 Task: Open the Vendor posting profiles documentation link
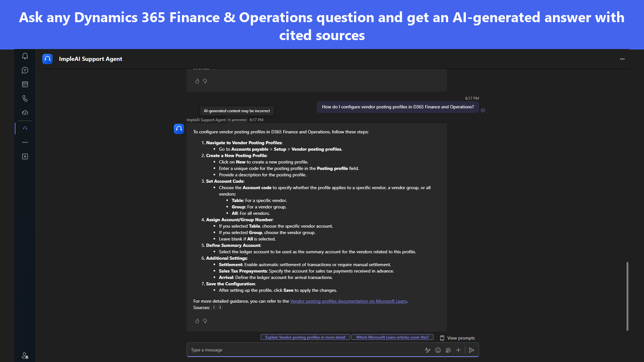[x=348, y=301]
